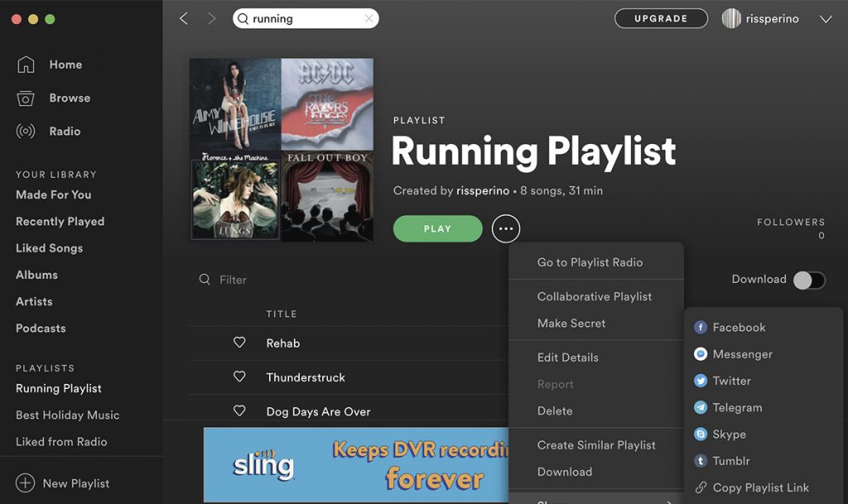Click the Thunderstruck song title
The height and width of the screenshot is (504, 848).
point(306,377)
